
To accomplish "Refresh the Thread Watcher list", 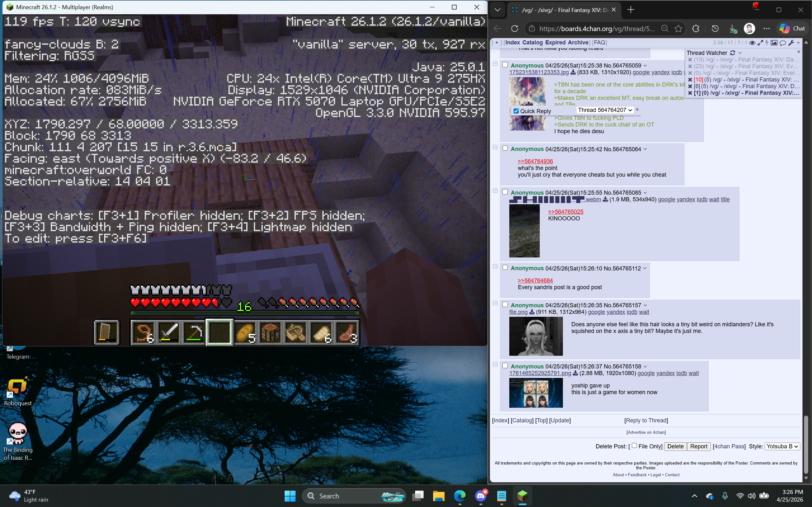I will click(x=733, y=53).
